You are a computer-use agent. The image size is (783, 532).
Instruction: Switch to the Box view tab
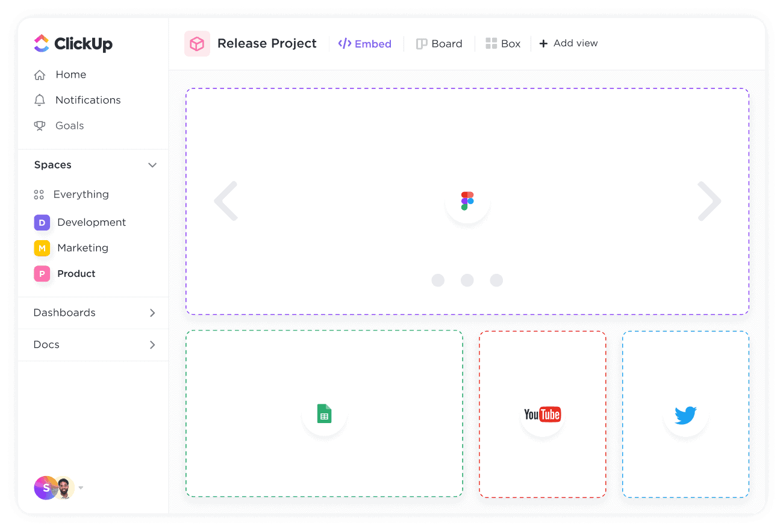[x=503, y=44]
